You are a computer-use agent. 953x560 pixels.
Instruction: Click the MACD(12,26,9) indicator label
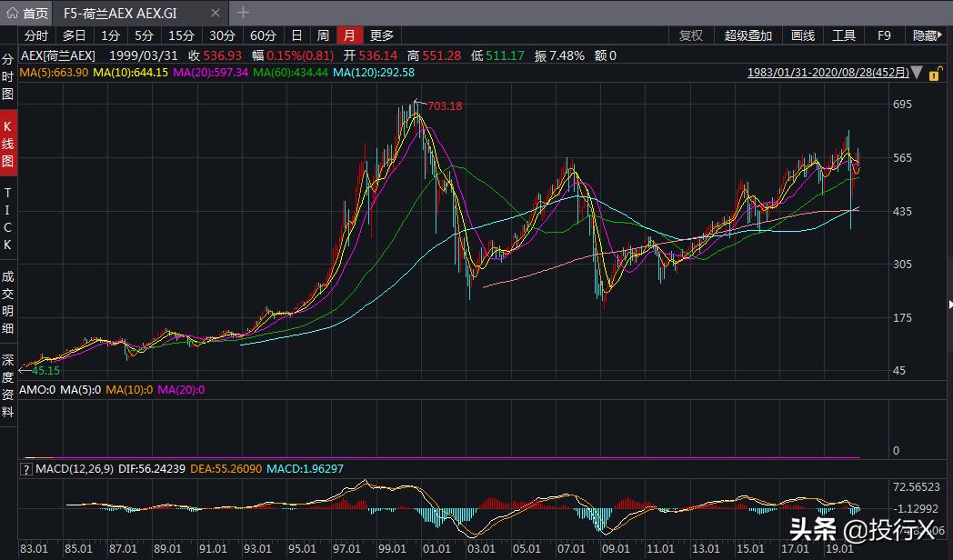pos(75,469)
